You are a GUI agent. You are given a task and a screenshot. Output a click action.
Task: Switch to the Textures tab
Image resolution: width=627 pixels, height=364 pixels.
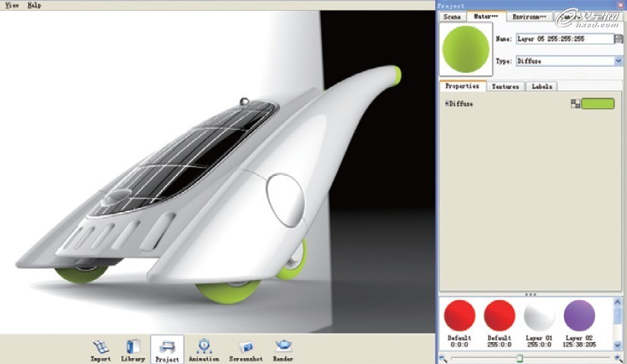(x=505, y=86)
